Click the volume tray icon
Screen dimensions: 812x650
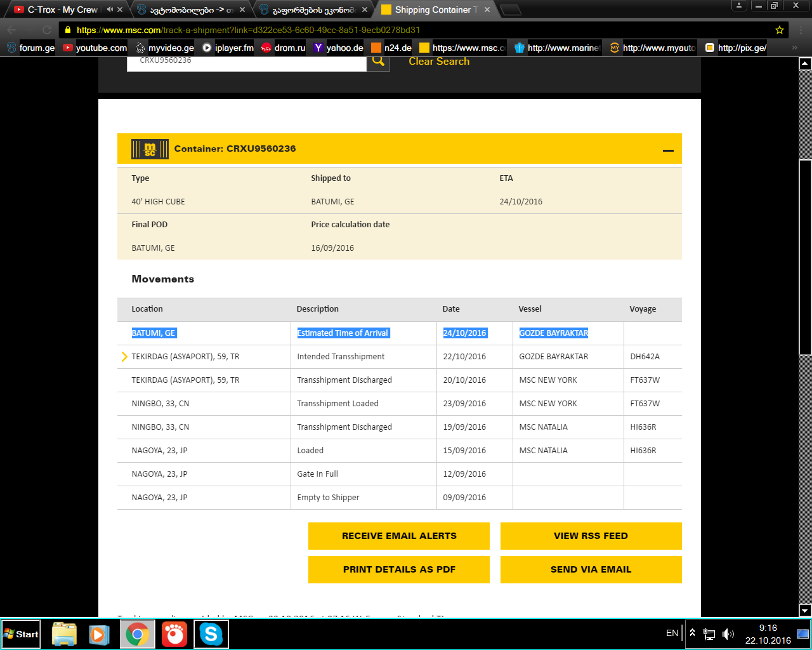coord(728,634)
